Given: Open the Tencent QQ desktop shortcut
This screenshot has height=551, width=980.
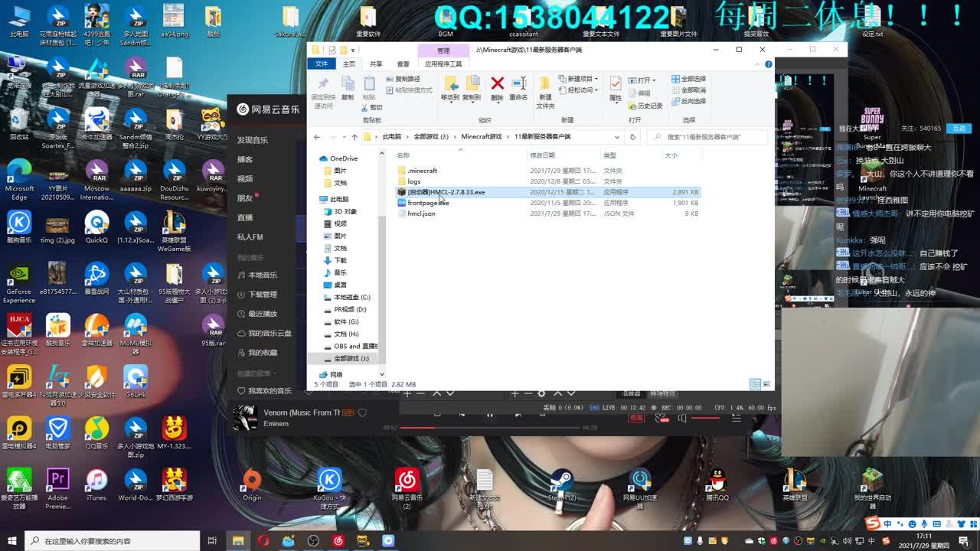Looking at the screenshot, I should [x=717, y=486].
